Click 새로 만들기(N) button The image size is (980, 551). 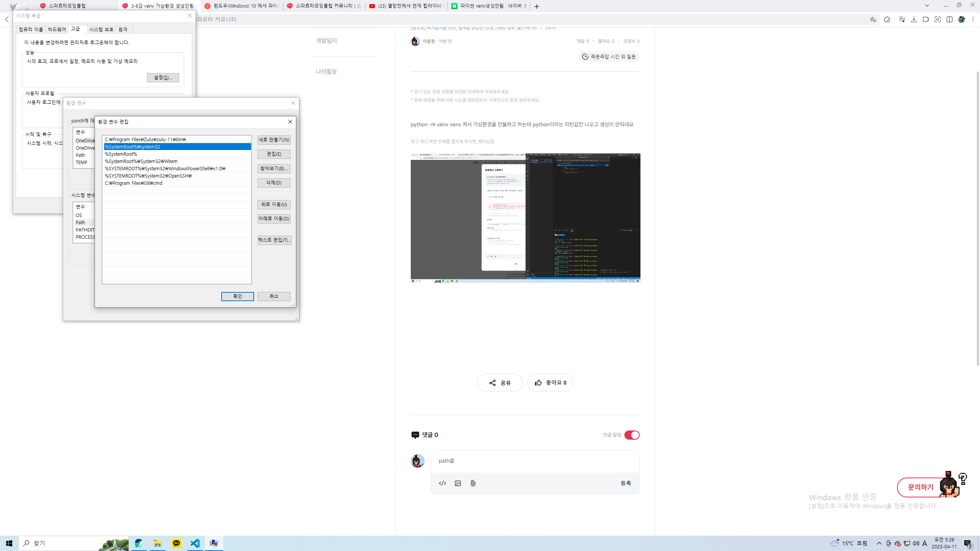pos(274,140)
